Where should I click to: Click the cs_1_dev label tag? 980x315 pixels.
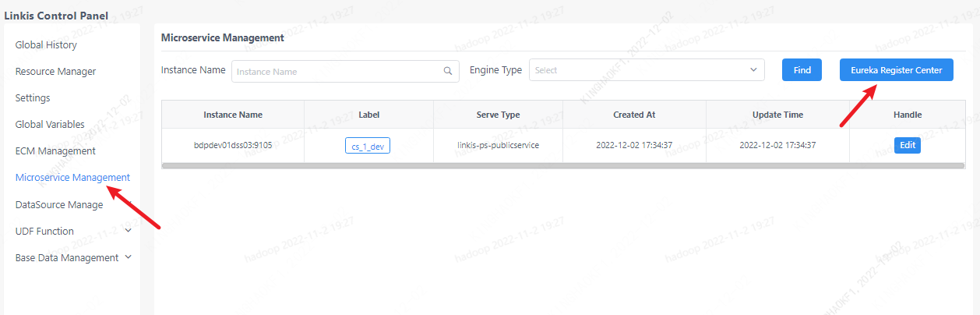pos(367,146)
